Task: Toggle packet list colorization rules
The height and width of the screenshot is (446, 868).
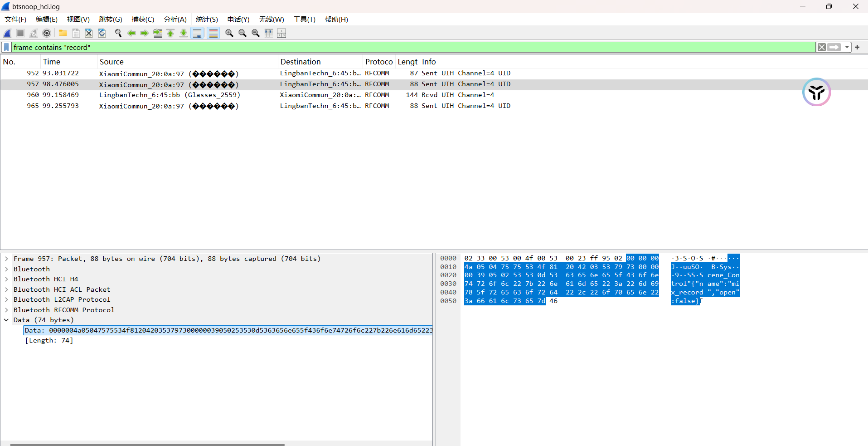Action: point(213,33)
